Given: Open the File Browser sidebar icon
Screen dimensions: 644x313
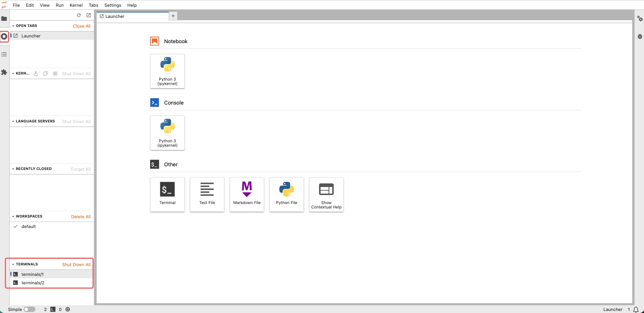Looking at the screenshot, I should point(4,19).
